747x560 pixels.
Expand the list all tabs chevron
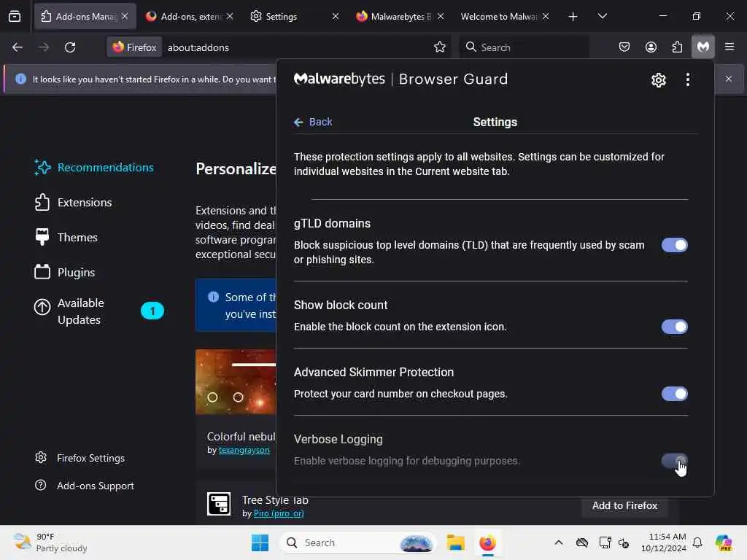602,16
